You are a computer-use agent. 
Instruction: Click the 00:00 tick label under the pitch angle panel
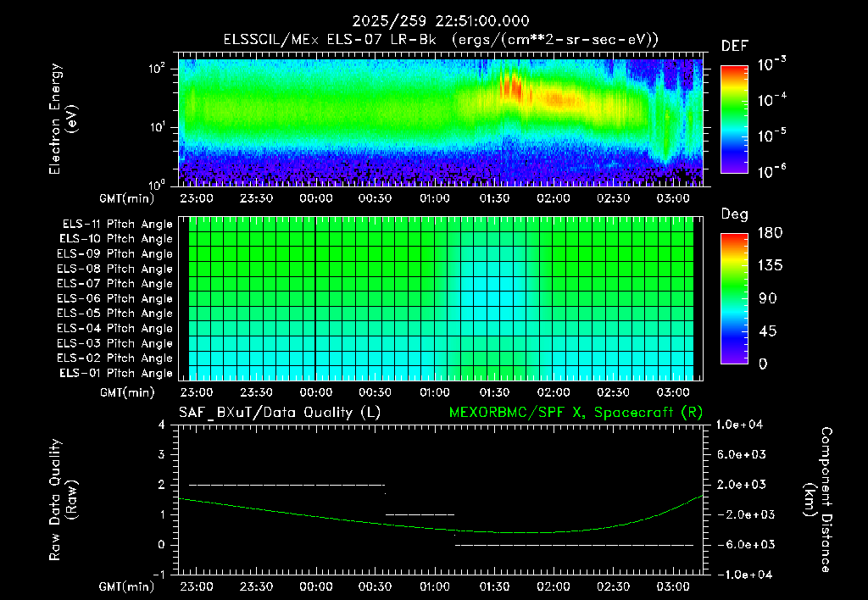[315, 393]
